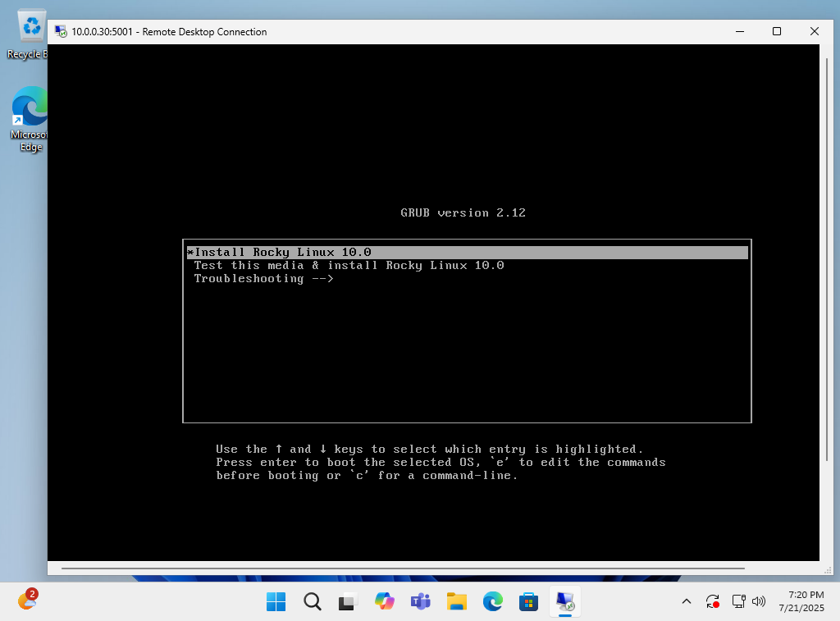Image resolution: width=840 pixels, height=621 pixels.
Task: Click the network status tray icon
Action: [x=737, y=601]
